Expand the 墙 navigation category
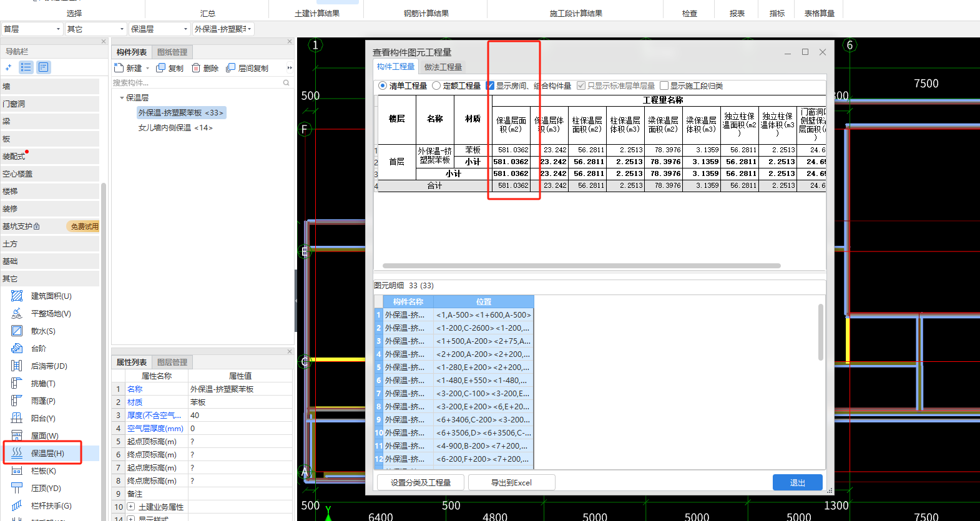The width and height of the screenshot is (980, 521). (50, 86)
